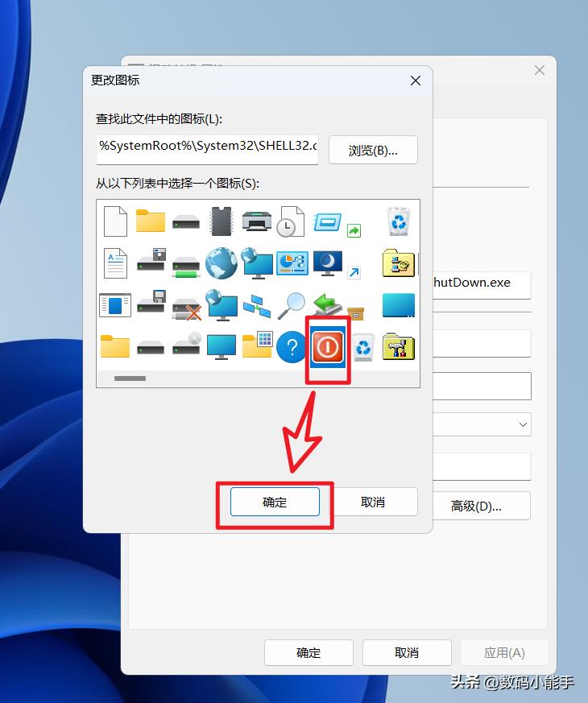The image size is (588, 703).
Task: Select the text document icon
Action: (115, 263)
